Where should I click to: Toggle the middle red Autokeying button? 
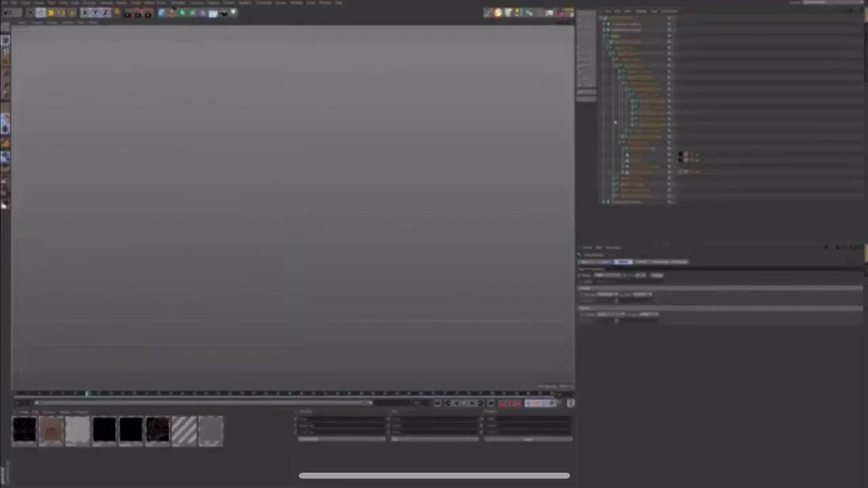click(510, 403)
